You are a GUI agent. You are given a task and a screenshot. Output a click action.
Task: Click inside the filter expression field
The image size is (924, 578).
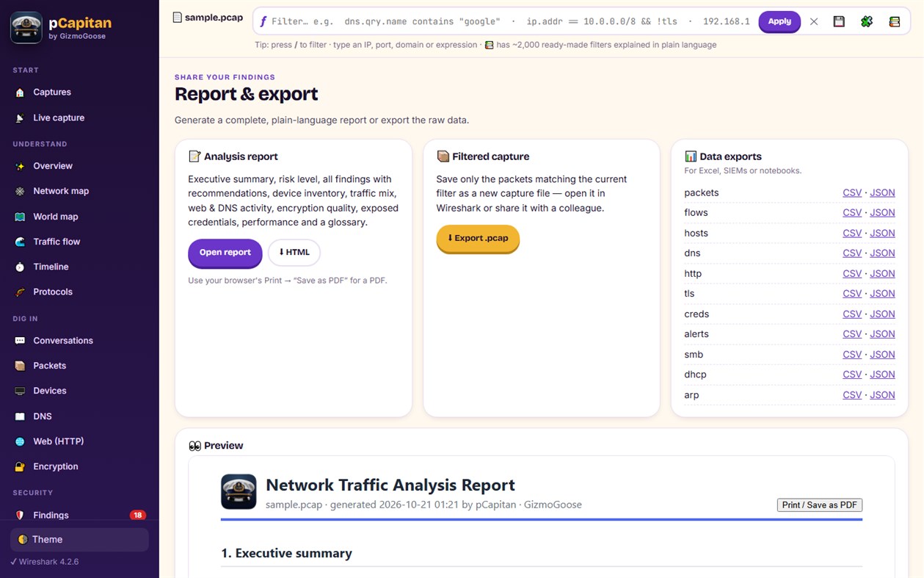pyautogui.click(x=510, y=21)
